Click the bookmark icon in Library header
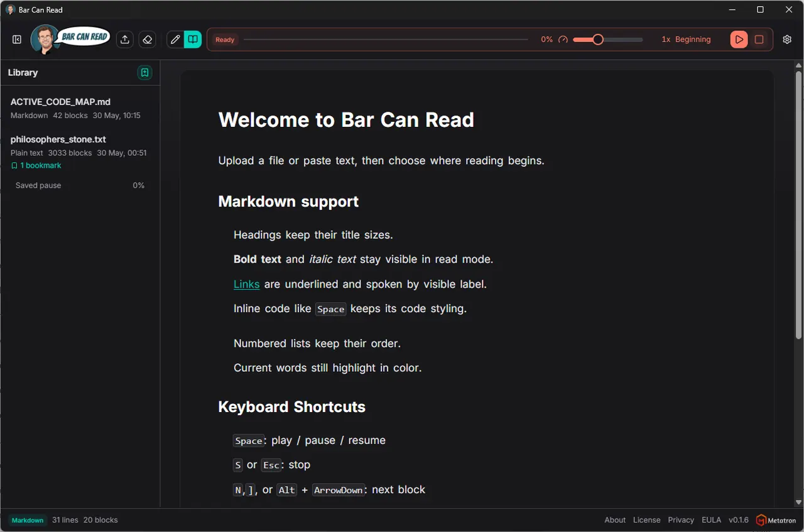This screenshot has height=532, width=804. (x=144, y=73)
